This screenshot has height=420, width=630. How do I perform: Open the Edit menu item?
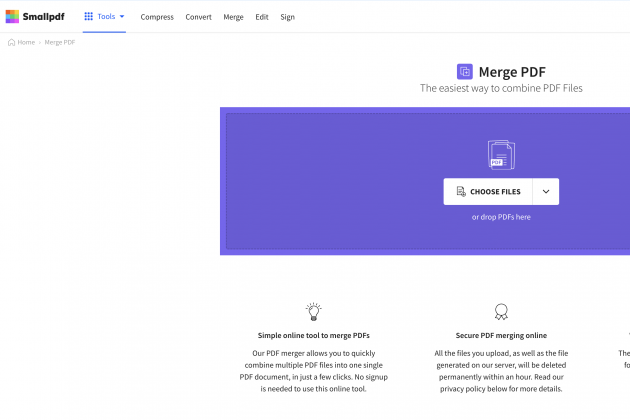coord(262,17)
